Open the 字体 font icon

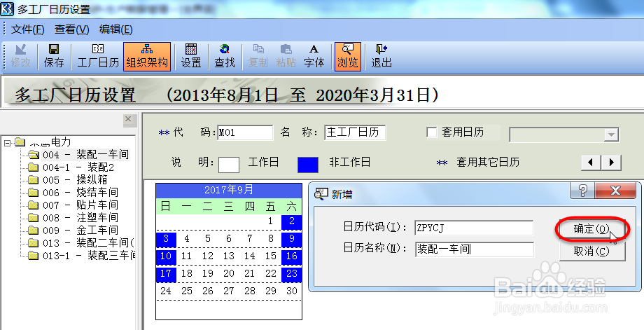(x=314, y=56)
